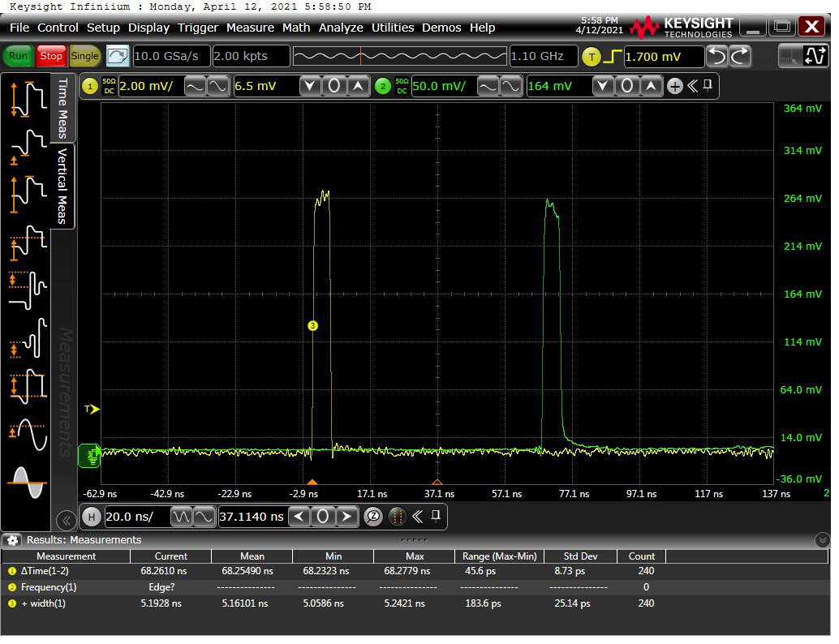Click the Single acquisition button
The image size is (839, 644).
coord(84,56)
